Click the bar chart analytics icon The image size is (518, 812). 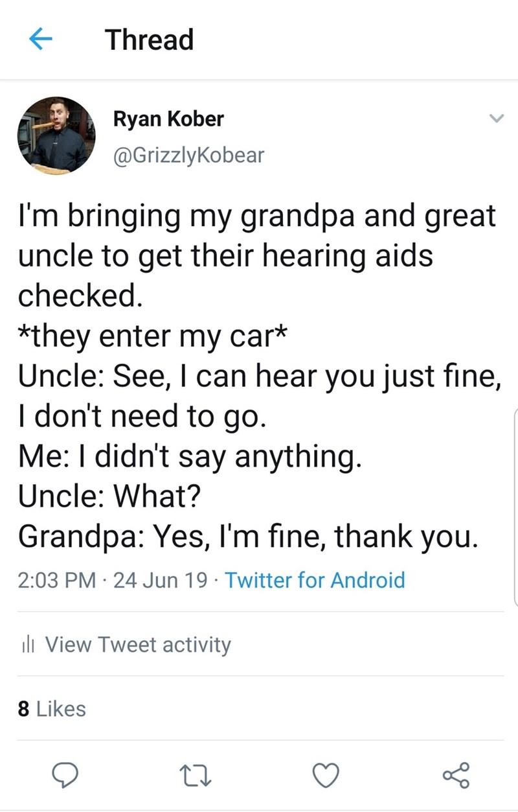coord(27,644)
